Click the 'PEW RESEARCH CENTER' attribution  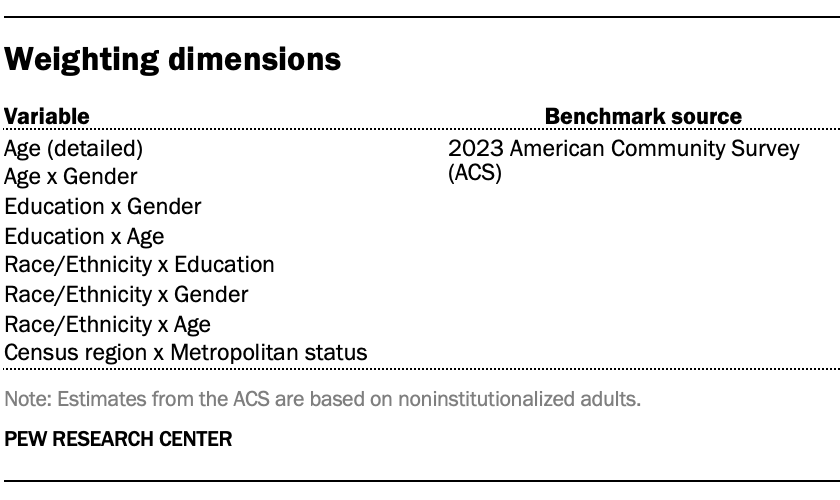118,439
